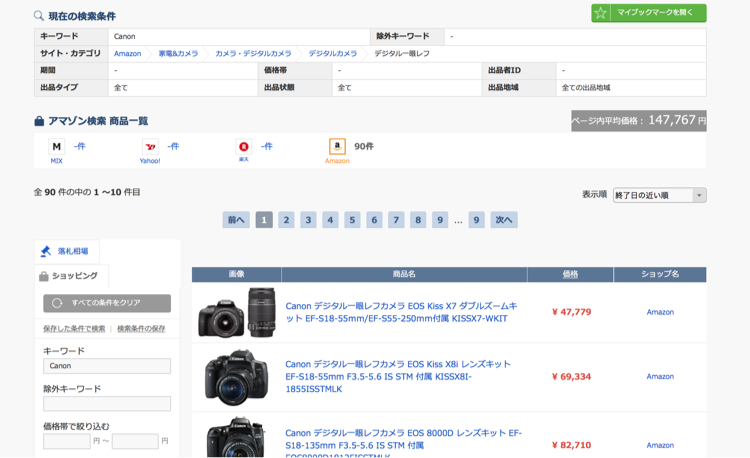Go to page 5 of results

[x=352, y=220]
